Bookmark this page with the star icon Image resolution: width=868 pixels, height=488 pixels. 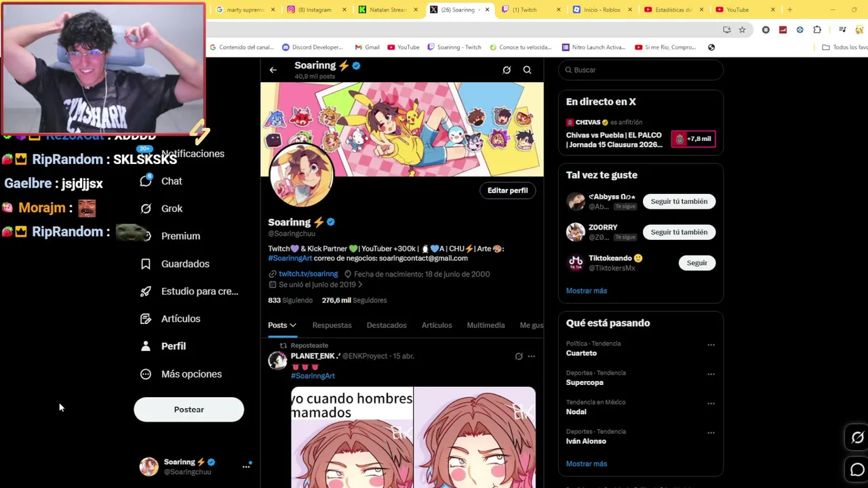742,30
